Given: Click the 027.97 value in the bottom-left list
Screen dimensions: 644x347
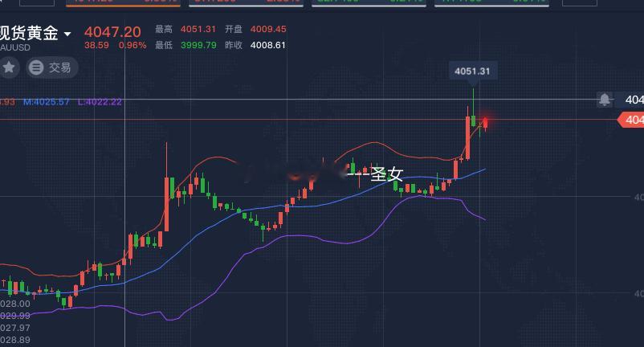Looking at the screenshot, I should tap(14, 328).
